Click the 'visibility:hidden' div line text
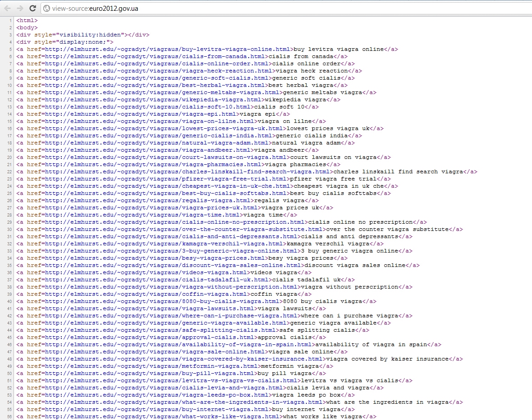The image size is (532, 420). click(83, 35)
